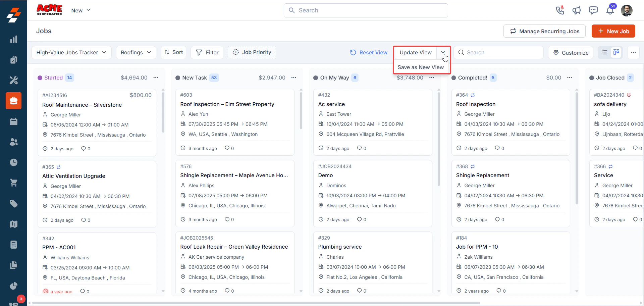Open the toolbar more options ellipsis
This screenshot has width=644, height=306.
tap(633, 52)
